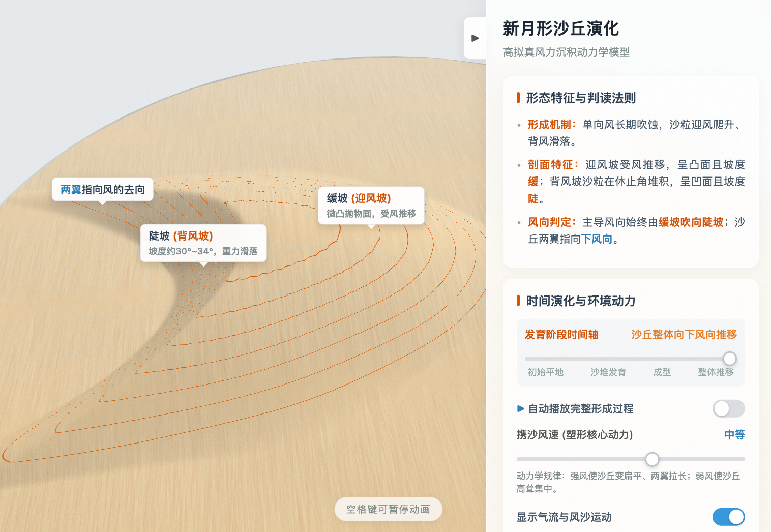Click the 形态特征与判读法则 section heading
The height and width of the screenshot is (532, 771).
581,98
